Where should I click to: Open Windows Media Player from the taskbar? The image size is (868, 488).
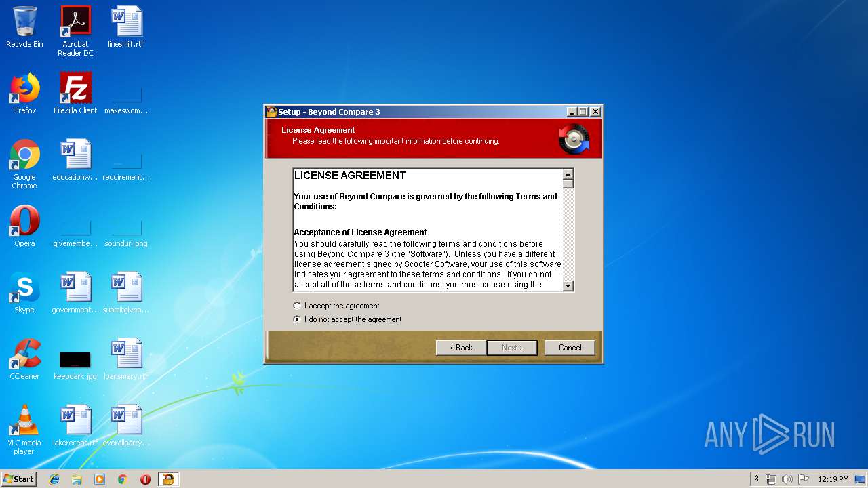pyautogui.click(x=100, y=479)
